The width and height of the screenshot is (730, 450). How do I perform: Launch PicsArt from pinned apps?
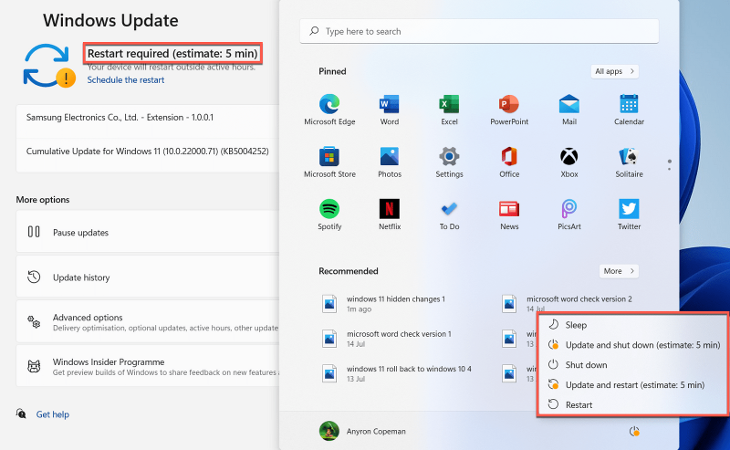(569, 215)
